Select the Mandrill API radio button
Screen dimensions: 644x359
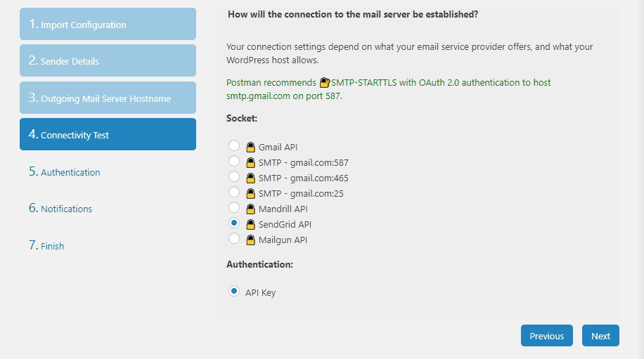tap(234, 207)
